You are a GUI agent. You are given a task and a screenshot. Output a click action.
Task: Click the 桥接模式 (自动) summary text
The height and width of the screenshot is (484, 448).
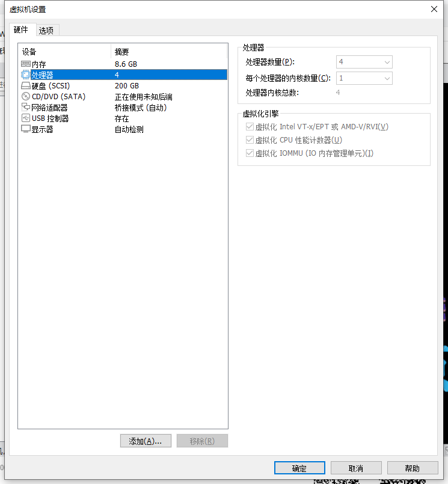pos(141,108)
